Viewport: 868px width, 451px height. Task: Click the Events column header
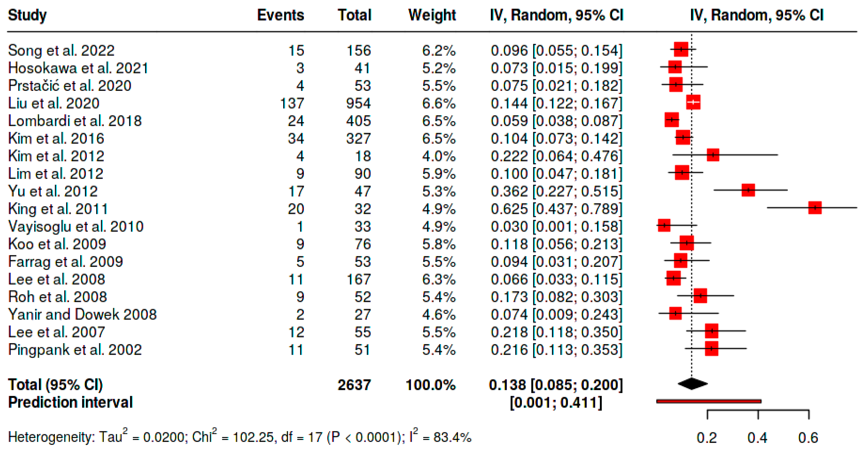click(x=280, y=15)
